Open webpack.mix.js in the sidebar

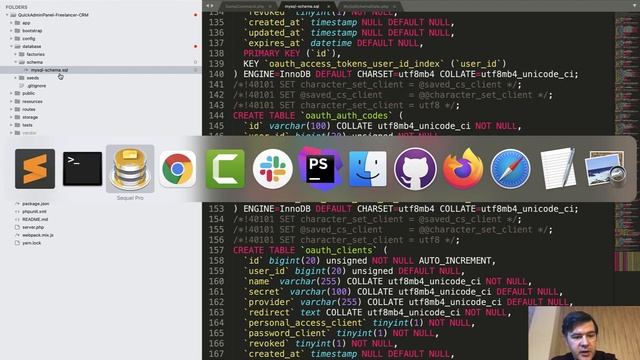click(38, 235)
